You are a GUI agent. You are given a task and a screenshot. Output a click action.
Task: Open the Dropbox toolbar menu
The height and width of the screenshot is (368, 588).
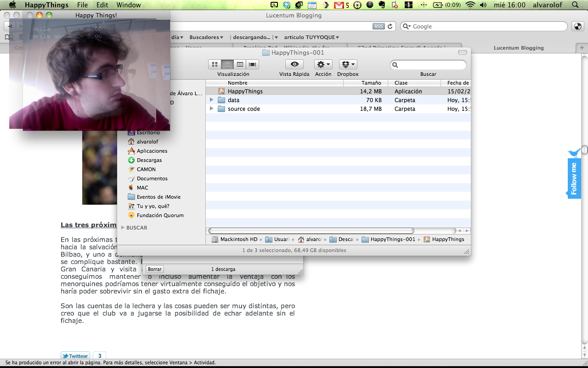[x=348, y=64]
